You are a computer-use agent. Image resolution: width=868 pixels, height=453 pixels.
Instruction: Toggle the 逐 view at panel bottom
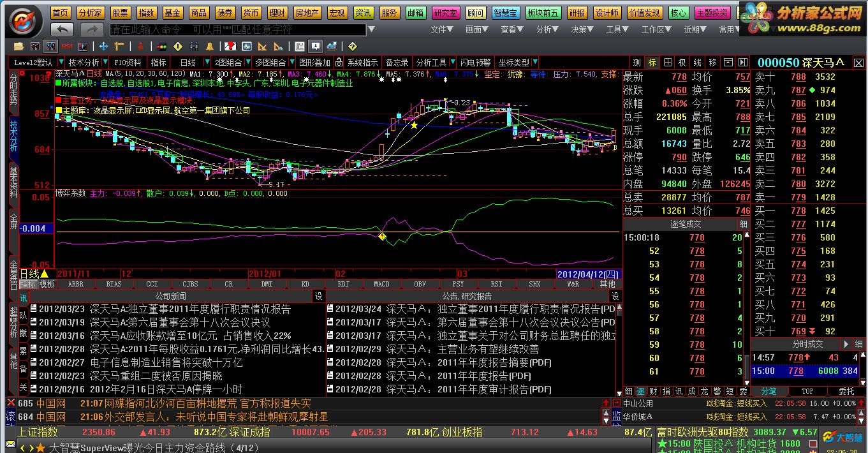(640, 391)
